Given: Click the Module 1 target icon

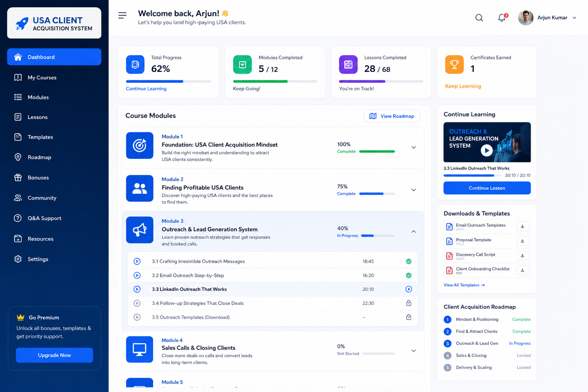Looking at the screenshot, I should (140, 145).
